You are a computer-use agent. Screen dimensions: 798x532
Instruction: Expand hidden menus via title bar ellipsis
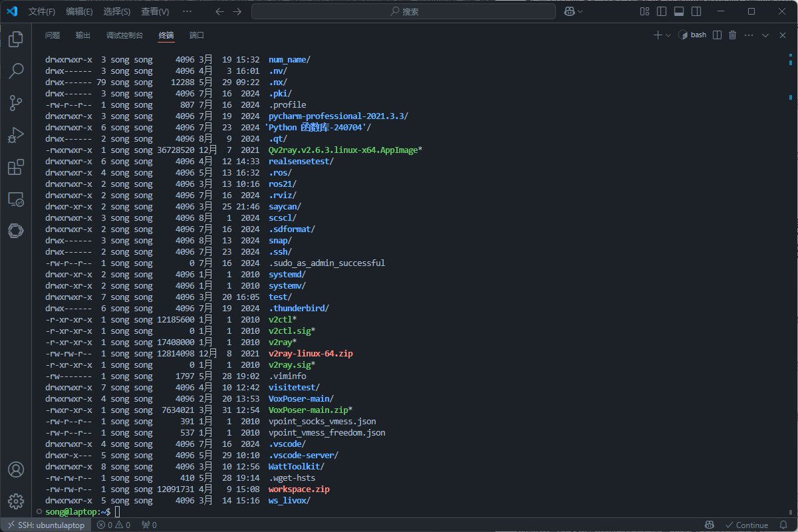tap(187, 11)
